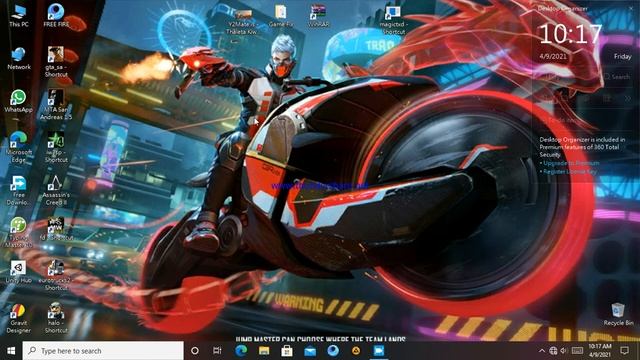Viewport: 640px width, 360px height.
Task: Select the Typing Master desktop icon
Action: 18,233
